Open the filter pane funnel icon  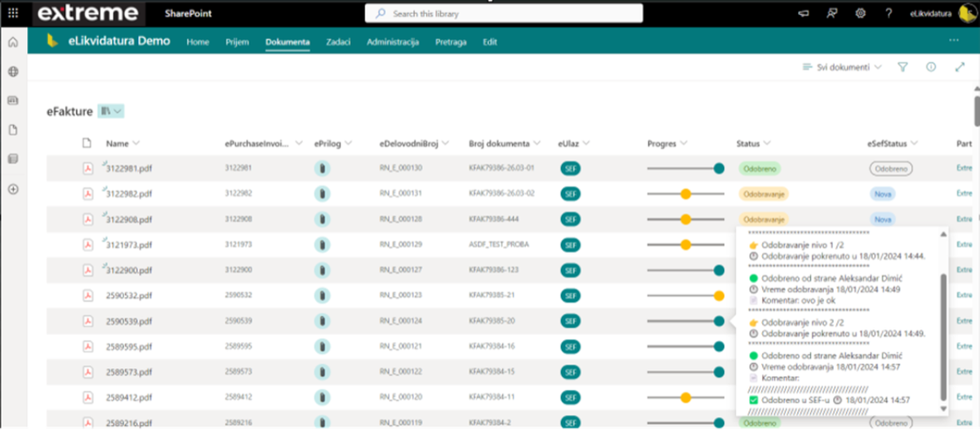(x=902, y=67)
